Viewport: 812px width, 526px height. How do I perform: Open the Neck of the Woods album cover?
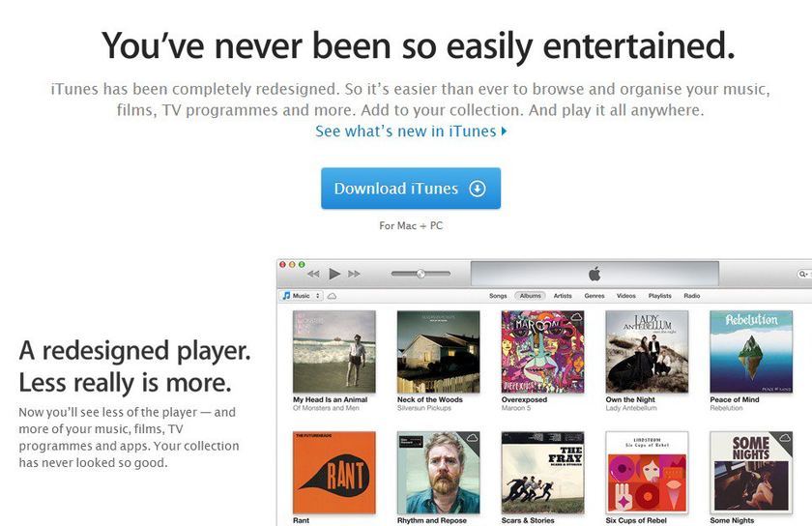[x=438, y=351]
